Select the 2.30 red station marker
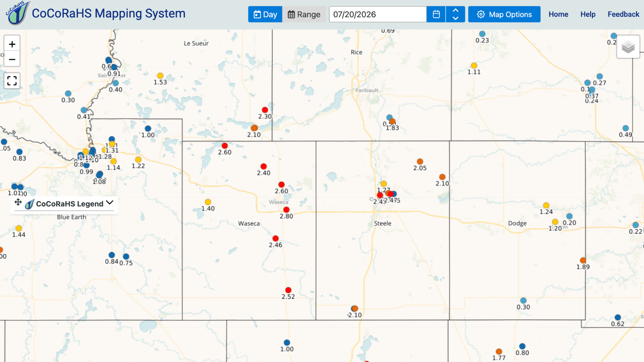Viewport: 644px width, 362px height. 265,110
